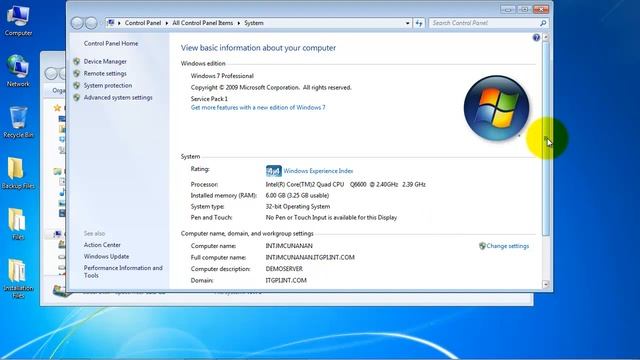
Task: Open the address bar history dropdown arrow
Action: (407, 23)
